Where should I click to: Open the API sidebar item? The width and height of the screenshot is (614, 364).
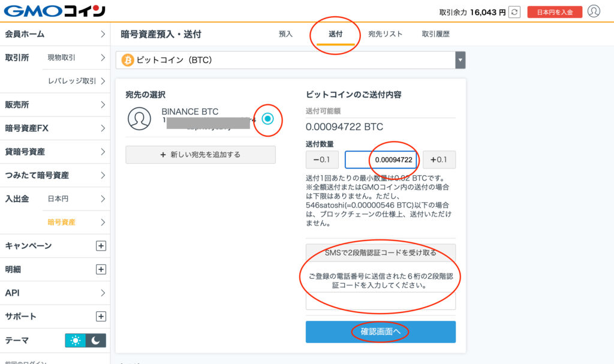pyautogui.click(x=55, y=293)
